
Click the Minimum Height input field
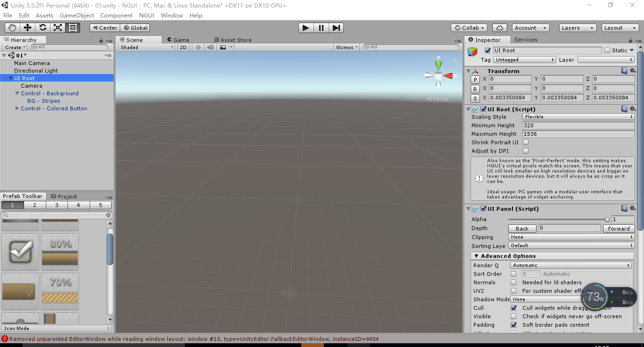pyautogui.click(x=578, y=125)
